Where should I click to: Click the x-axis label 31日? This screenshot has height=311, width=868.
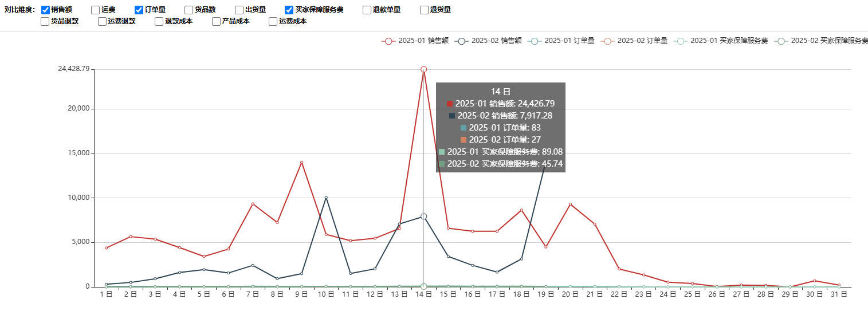[x=838, y=294]
